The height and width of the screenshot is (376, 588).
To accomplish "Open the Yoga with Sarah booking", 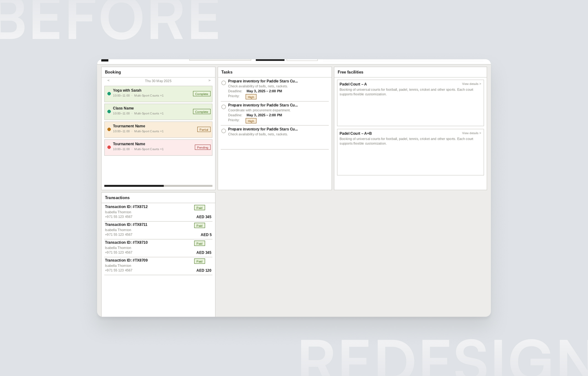I will click(x=158, y=94).
